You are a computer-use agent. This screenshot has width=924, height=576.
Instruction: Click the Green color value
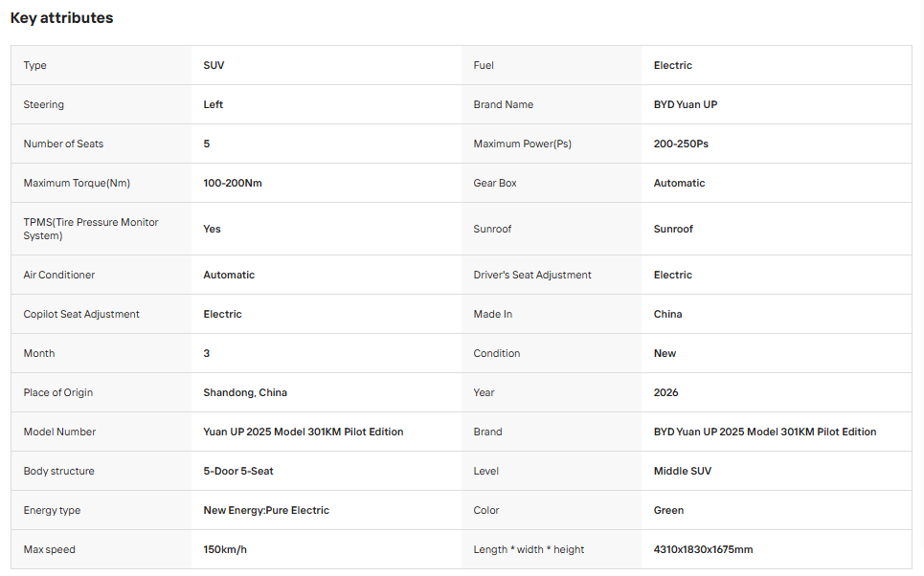tap(668, 510)
